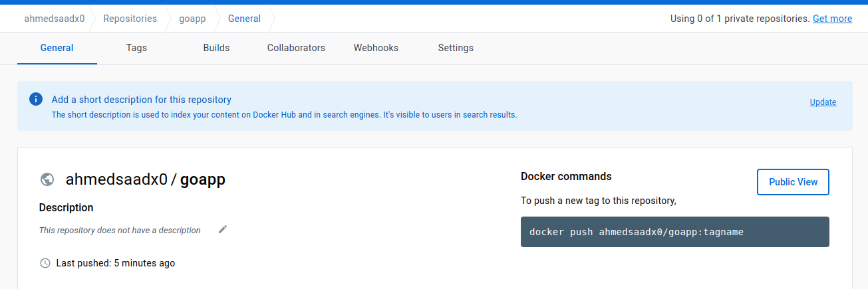This screenshot has width=868, height=289.
Task: Click 'Last pushed: 5 minutes ago' text
Action: click(x=116, y=263)
